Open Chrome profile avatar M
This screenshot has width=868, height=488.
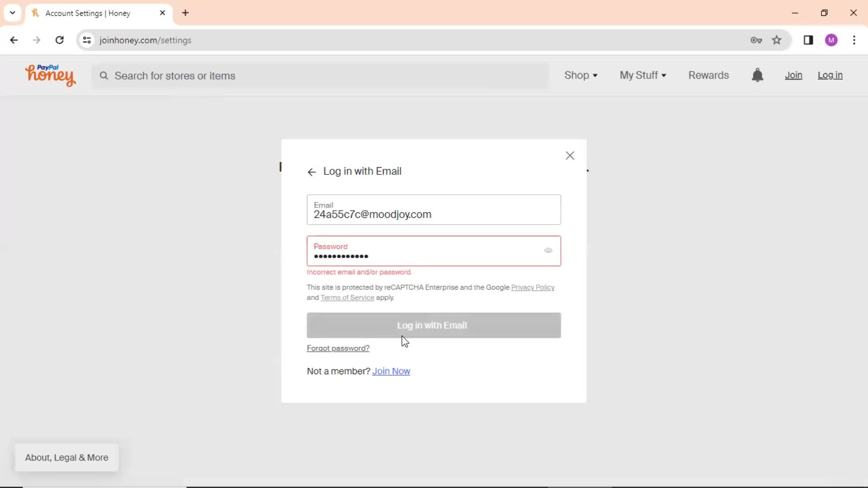pyautogui.click(x=831, y=40)
